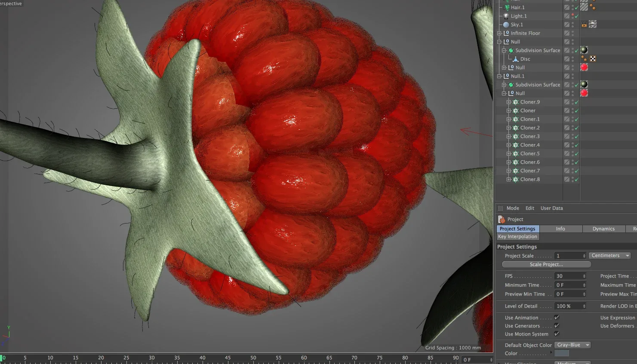637x364 pixels.
Task: Click the compositing tag on Sky.1
Action: (x=593, y=24)
